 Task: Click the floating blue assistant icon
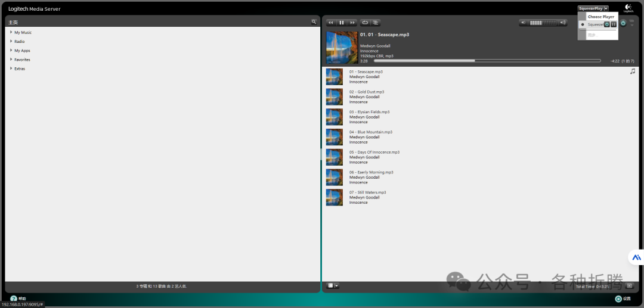[637, 257]
